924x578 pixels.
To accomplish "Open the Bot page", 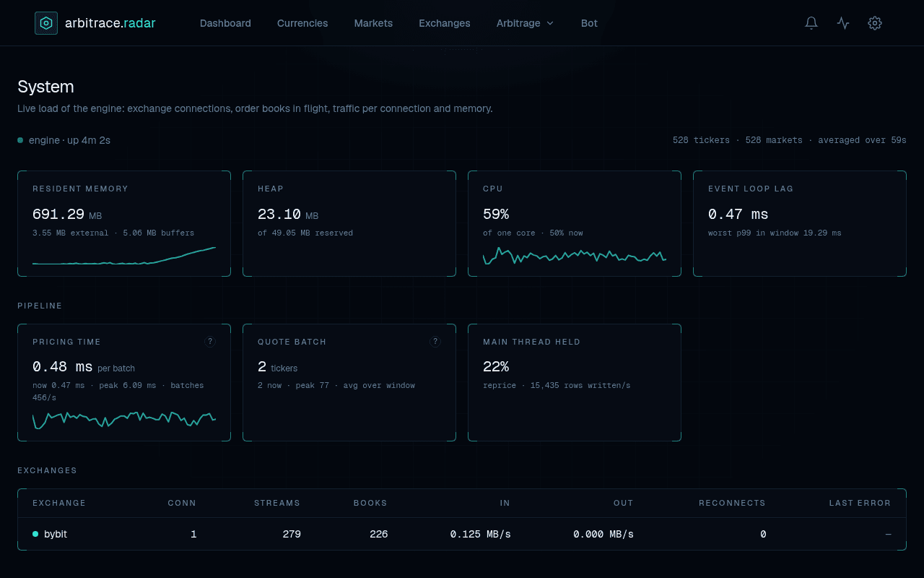I will pos(589,23).
